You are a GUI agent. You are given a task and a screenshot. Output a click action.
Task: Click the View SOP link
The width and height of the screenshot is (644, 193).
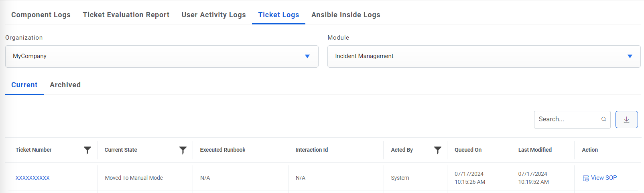603,178
